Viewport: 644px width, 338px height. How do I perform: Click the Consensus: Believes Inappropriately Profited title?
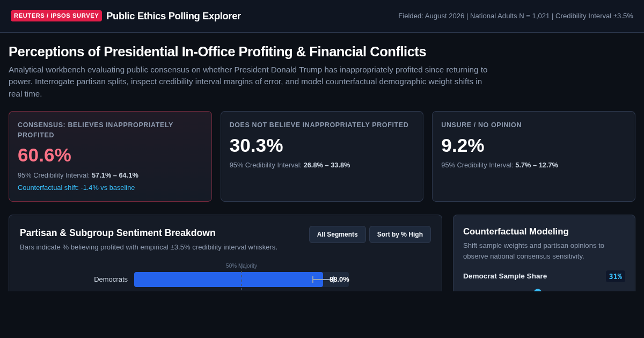pyautogui.click(x=96, y=130)
